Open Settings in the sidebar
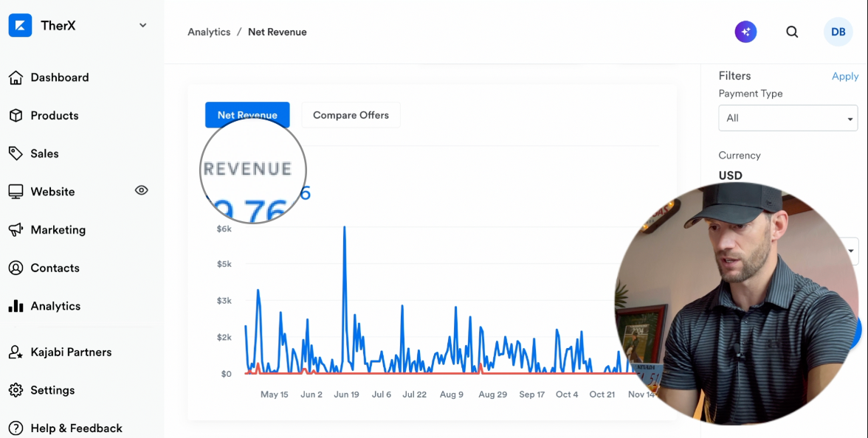The height and width of the screenshot is (438, 868). point(52,391)
